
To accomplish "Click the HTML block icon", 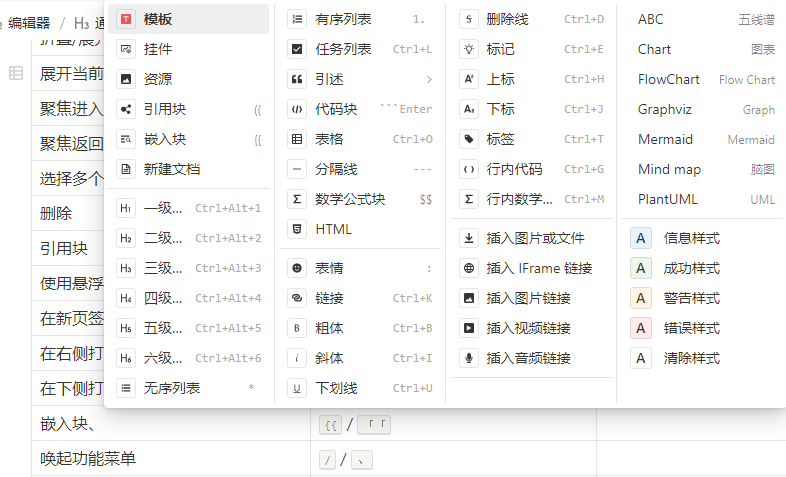I will tap(297, 229).
